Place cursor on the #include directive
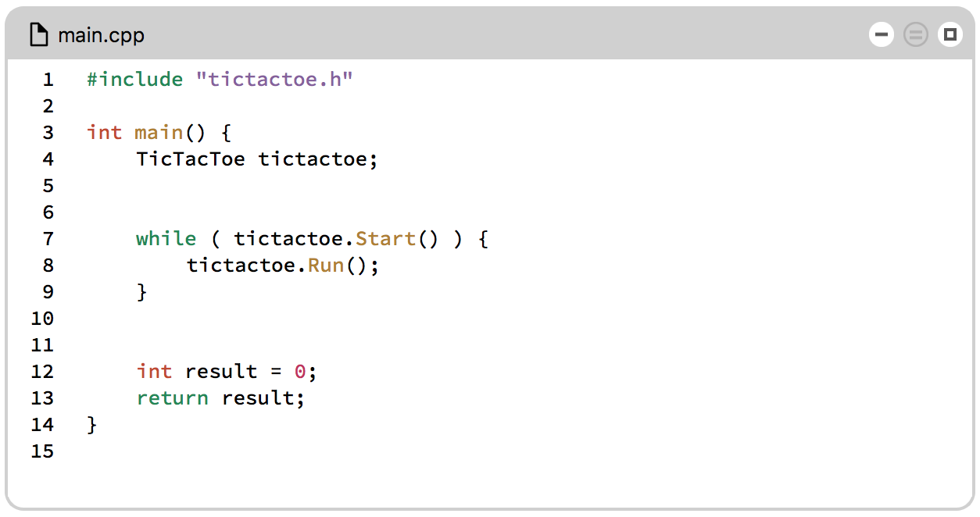Viewport: 980px width, 517px height. [134, 79]
